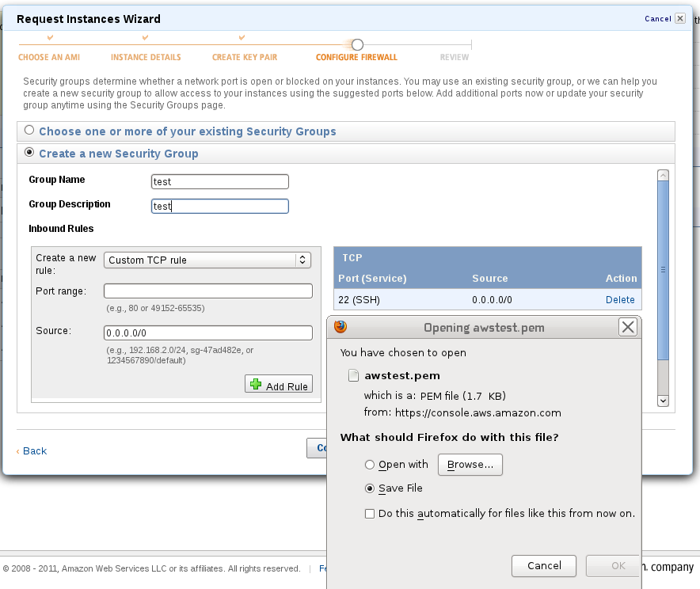The image size is (700, 589).
Task: Click the Request Instances Wizard title
Action: click(89, 19)
